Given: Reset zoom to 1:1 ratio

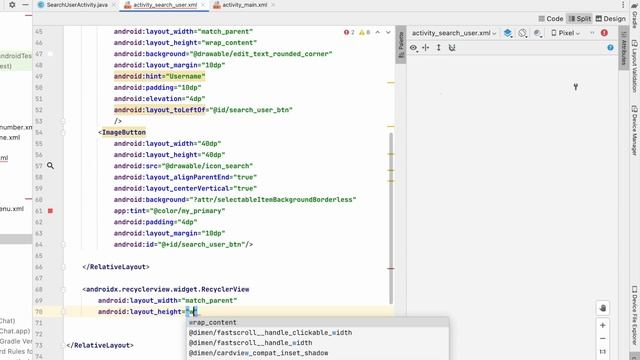Looking at the screenshot, I should [x=603, y=352].
